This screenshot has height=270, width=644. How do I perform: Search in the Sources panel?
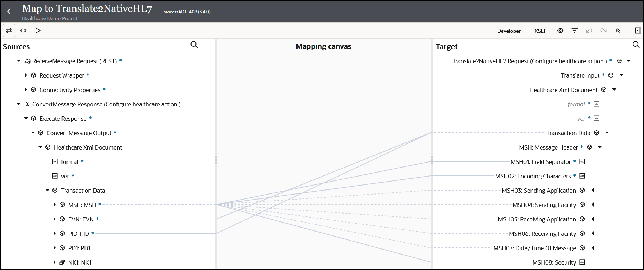point(194,45)
